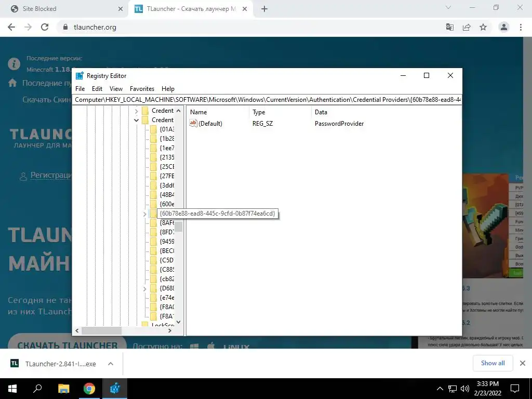Expand the {60b78e88-ead8-445c... key arrow

144,214
